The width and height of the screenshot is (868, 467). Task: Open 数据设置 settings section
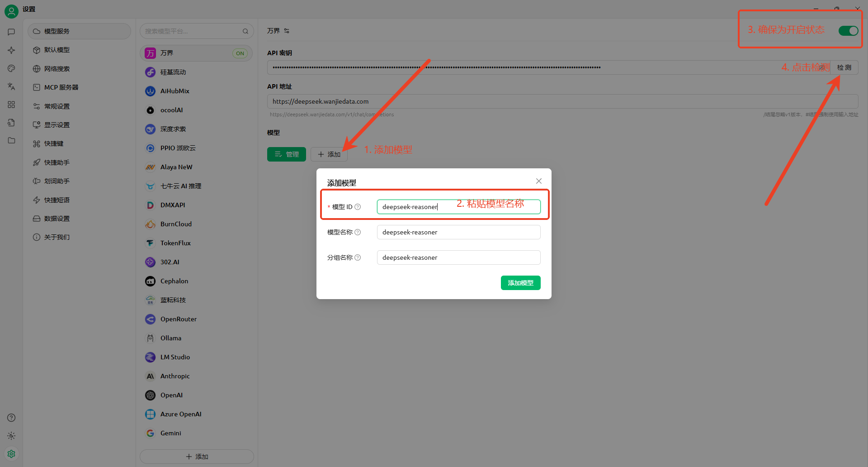pyautogui.click(x=79, y=219)
